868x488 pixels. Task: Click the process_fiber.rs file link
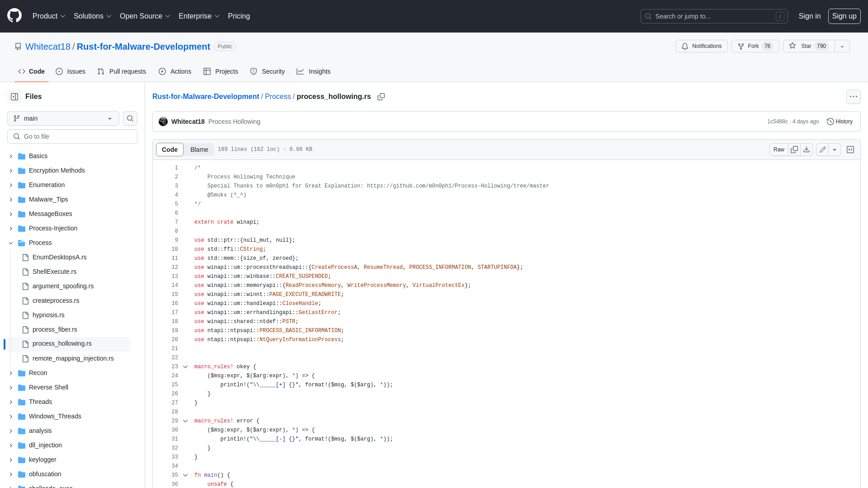(x=55, y=329)
